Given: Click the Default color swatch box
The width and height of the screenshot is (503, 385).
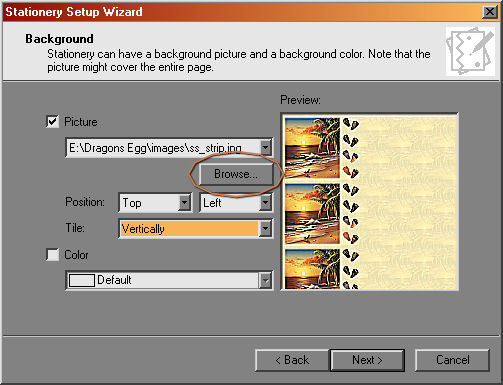Looking at the screenshot, I should [x=82, y=280].
